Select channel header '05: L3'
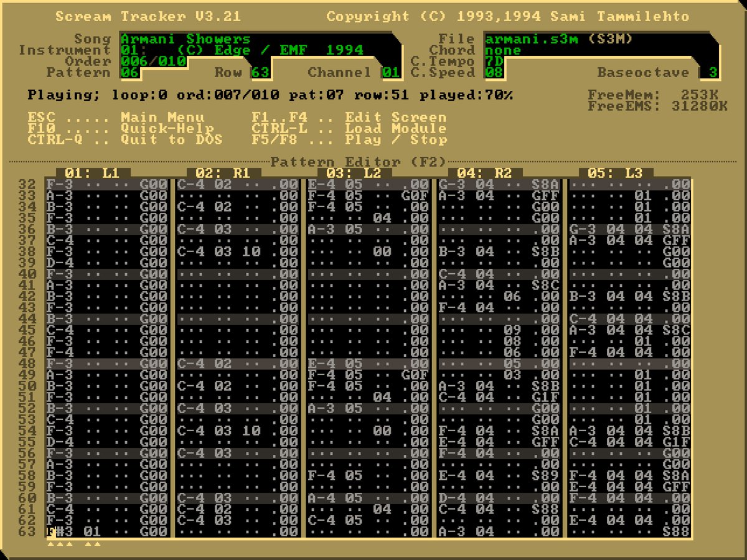747x560 pixels. coord(616,173)
